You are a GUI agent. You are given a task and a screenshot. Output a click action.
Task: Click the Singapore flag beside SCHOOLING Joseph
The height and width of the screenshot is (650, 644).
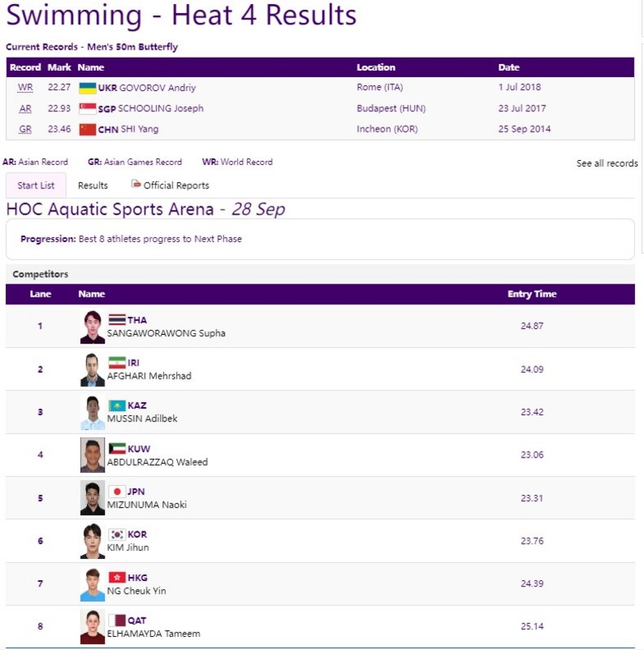click(88, 109)
